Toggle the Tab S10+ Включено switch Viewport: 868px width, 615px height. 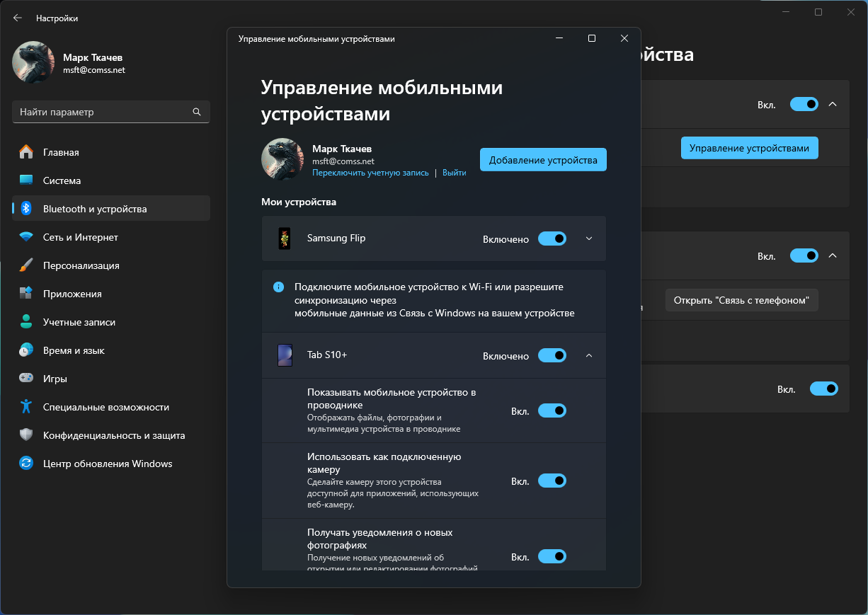click(x=552, y=355)
